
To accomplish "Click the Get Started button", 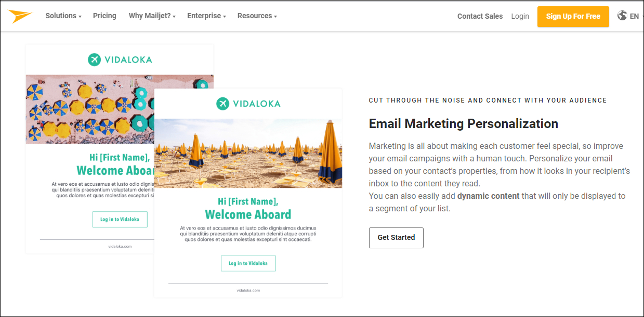I will pos(396,237).
